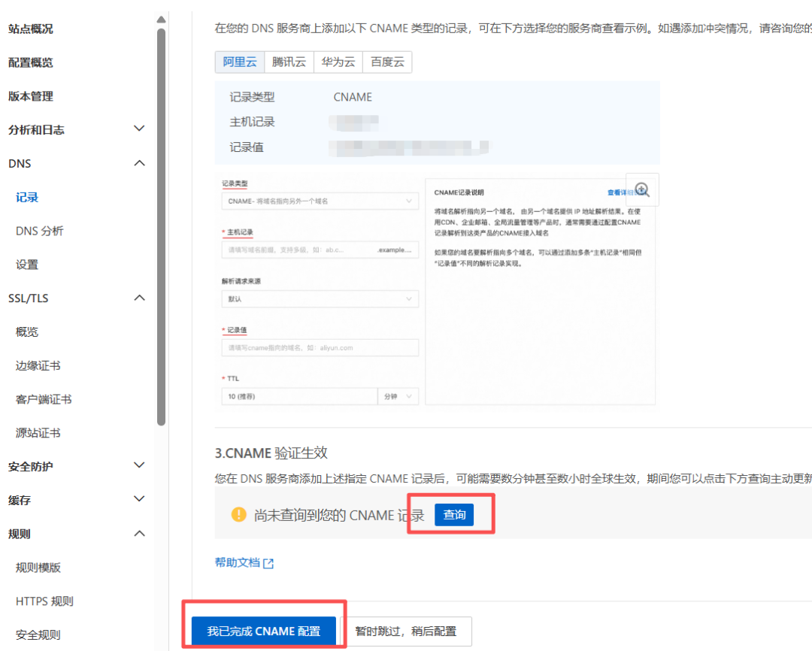Click the magnifier zoom icon on example image
The image size is (812, 651).
pyautogui.click(x=641, y=189)
